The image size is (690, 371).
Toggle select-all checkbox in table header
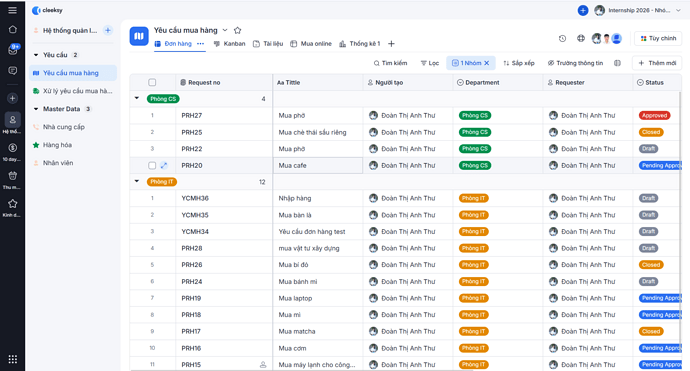click(152, 82)
